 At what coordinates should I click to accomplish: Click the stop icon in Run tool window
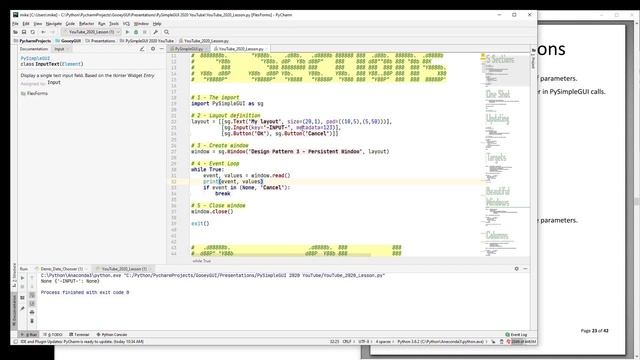click(x=22, y=287)
